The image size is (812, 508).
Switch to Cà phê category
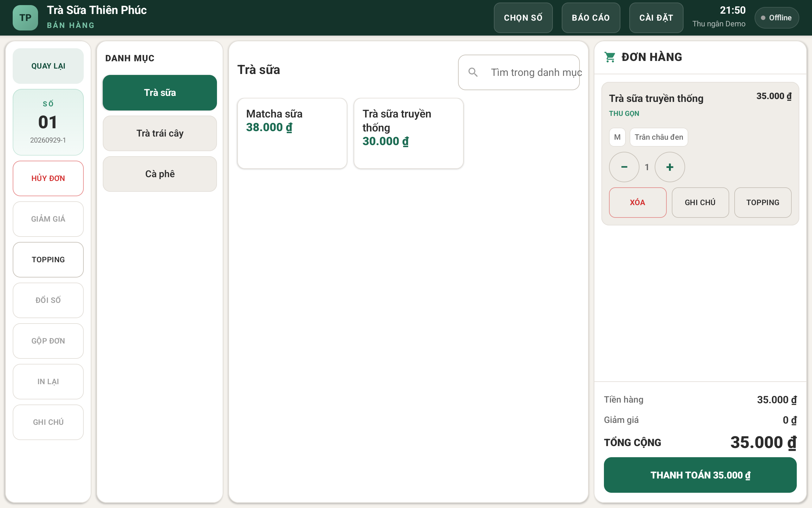coord(160,174)
